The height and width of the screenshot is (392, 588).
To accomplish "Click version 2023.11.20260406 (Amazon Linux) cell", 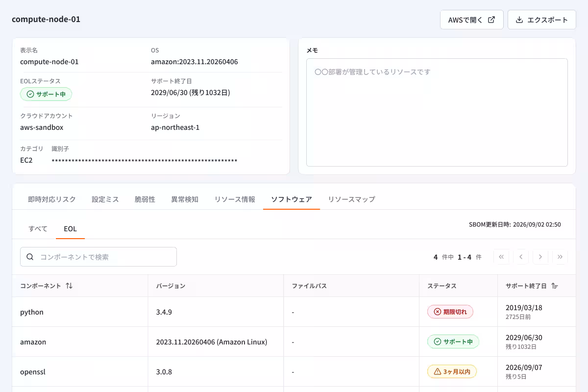I will (216, 342).
